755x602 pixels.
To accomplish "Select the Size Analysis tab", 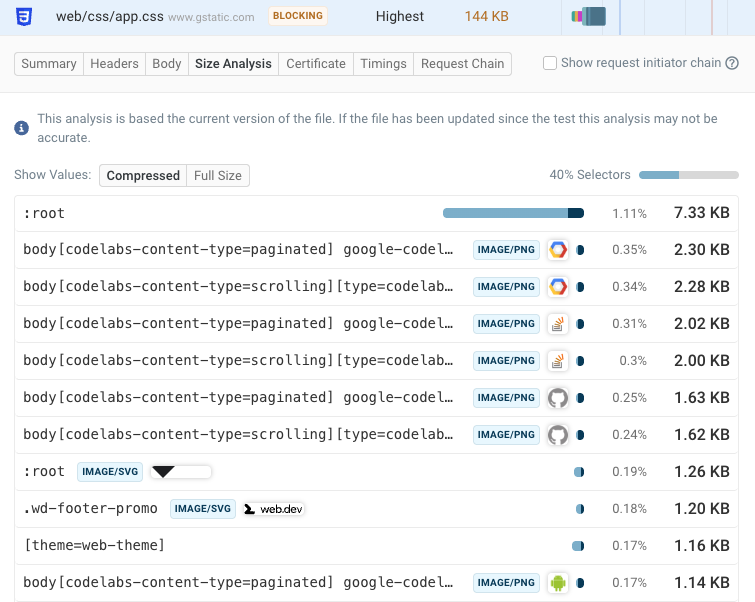I will (x=233, y=64).
